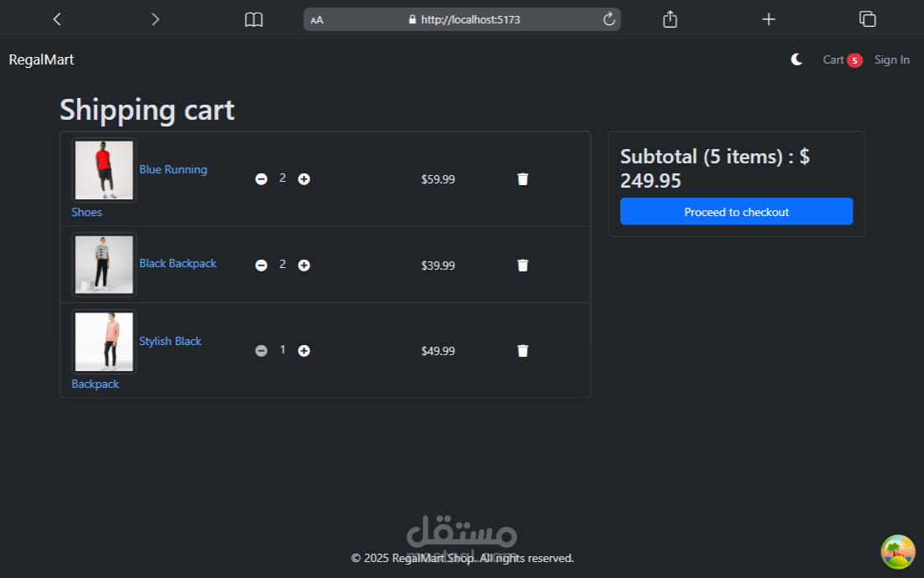Click Proceed to checkout button
This screenshot has height=578, width=924.
[x=736, y=212]
